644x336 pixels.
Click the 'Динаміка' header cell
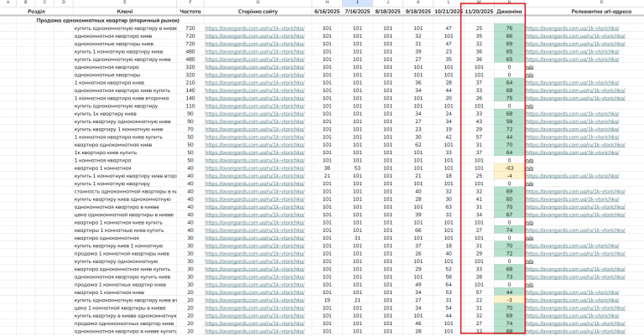[x=509, y=12]
